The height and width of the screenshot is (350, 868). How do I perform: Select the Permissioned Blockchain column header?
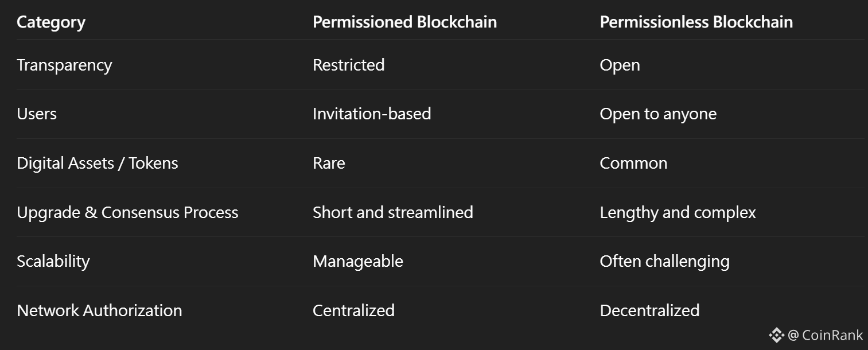click(x=404, y=22)
